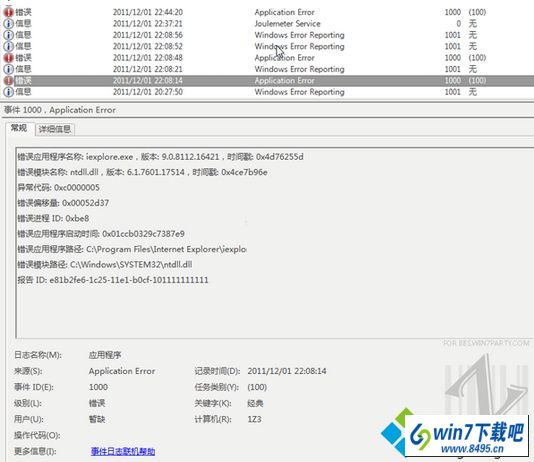534x462 pixels.
Task: Select the Joulemeter Service source cell
Action: (x=287, y=23)
